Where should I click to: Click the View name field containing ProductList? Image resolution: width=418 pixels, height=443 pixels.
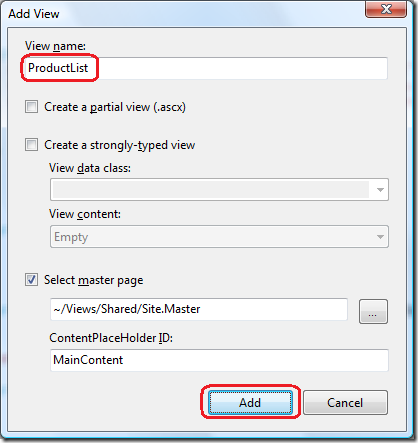206,68
